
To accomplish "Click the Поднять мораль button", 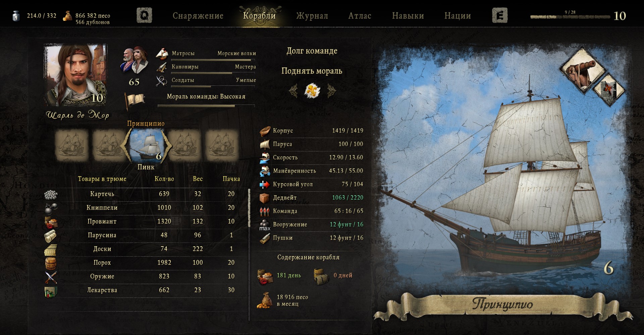I will 312,71.
